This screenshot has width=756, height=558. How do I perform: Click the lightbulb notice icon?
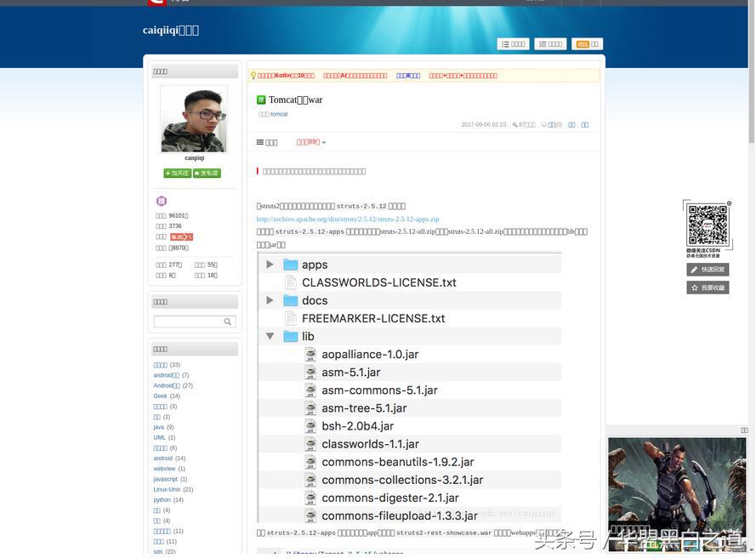click(253, 75)
